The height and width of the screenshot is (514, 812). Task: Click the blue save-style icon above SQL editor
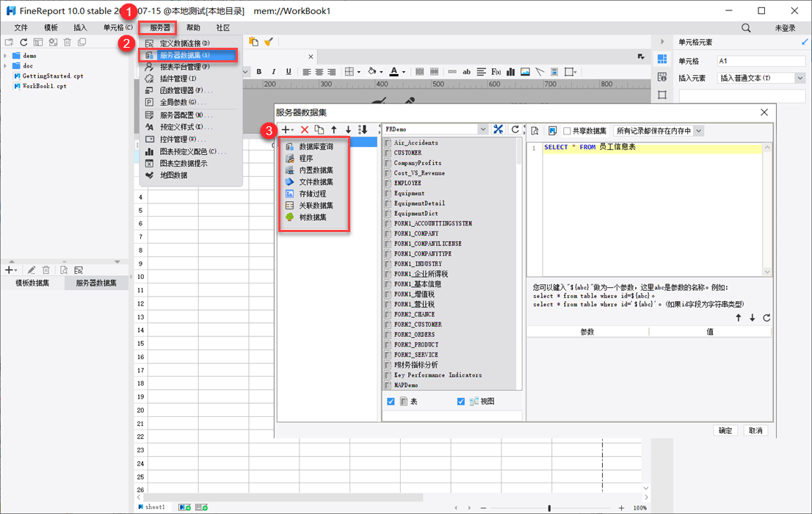click(552, 131)
